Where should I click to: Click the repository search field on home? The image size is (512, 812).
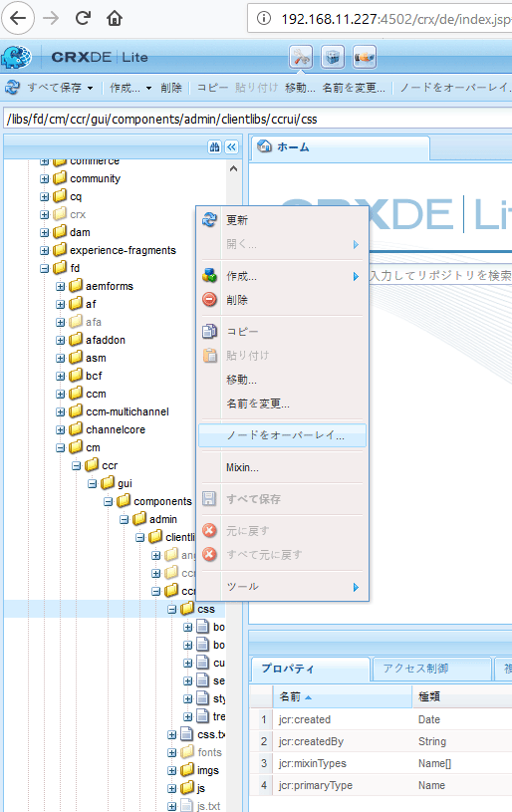click(440, 275)
